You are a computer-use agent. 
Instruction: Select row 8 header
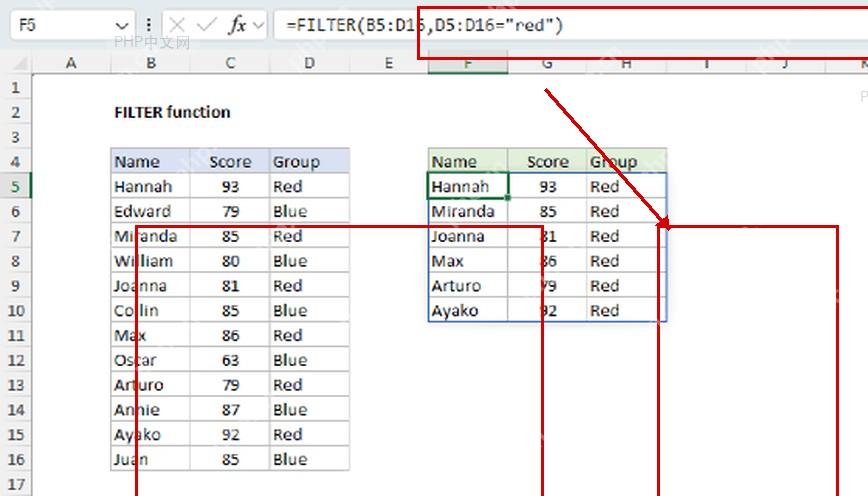tap(16, 261)
